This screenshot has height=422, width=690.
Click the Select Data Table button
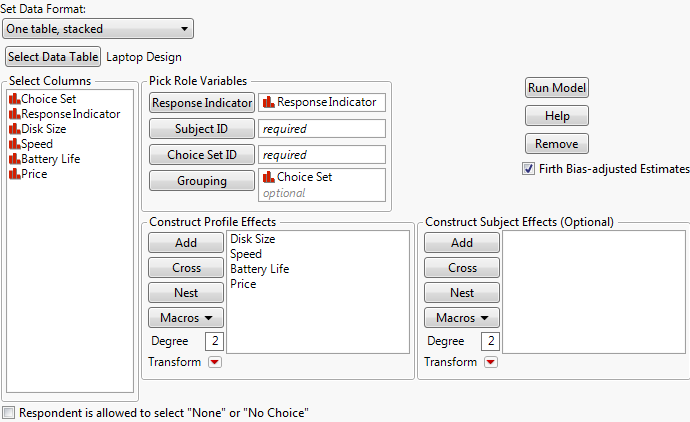click(53, 57)
